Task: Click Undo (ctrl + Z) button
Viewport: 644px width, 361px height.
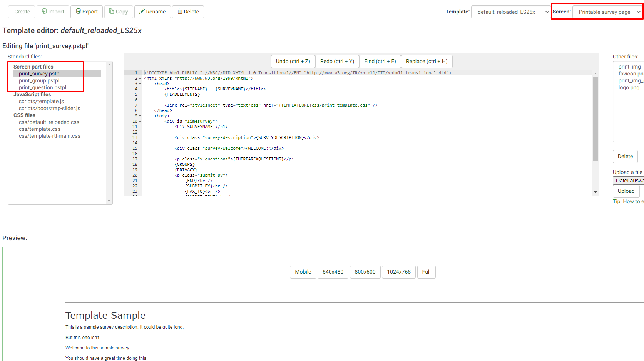Action: [x=293, y=62]
